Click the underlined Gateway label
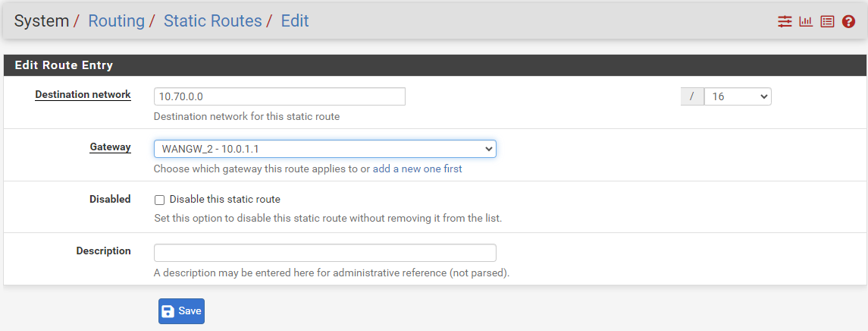 [x=110, y=147]
